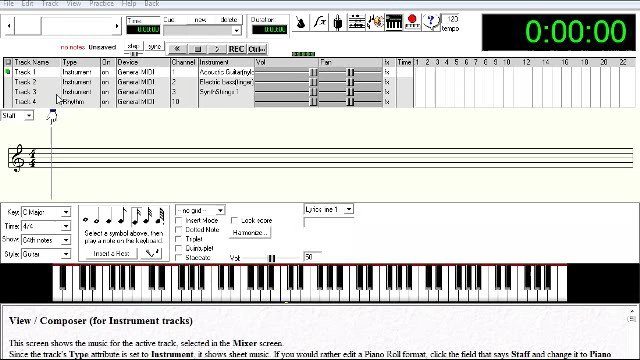Open the Lyrics line 1 dropdown
This screenshot has width=640, height=360.
349,209
